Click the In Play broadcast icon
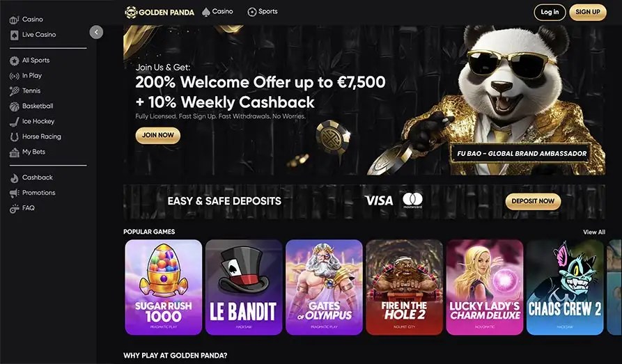 click(15, 76)
